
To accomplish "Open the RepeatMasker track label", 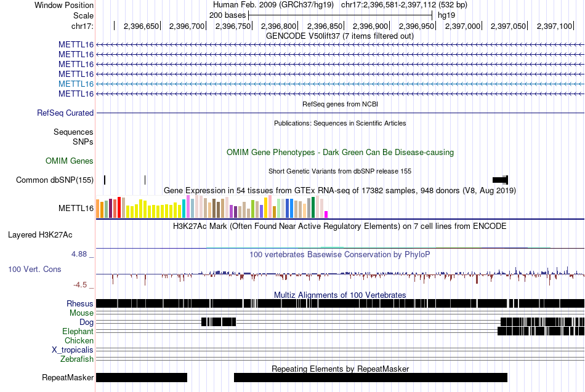I will tap(68, 377).
